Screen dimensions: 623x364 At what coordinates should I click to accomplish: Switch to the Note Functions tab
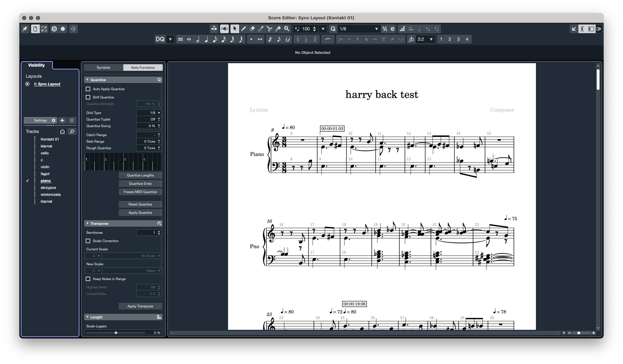tap(143, 67)
